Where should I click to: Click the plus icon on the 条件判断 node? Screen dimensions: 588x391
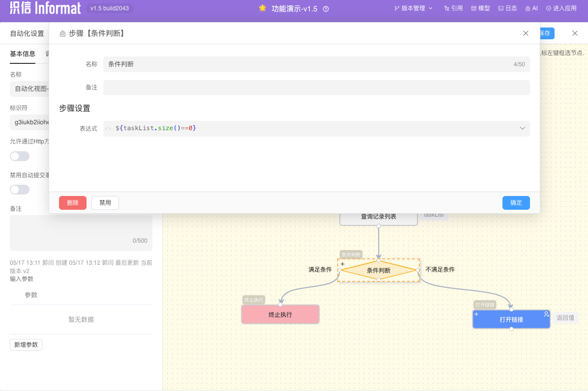[343, 264]
